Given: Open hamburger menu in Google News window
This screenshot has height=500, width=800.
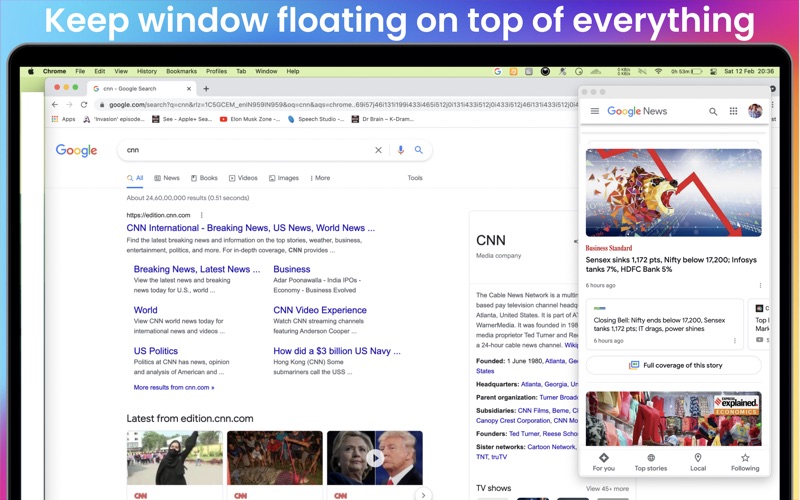Looking at the screenshot, I should 594,111.
